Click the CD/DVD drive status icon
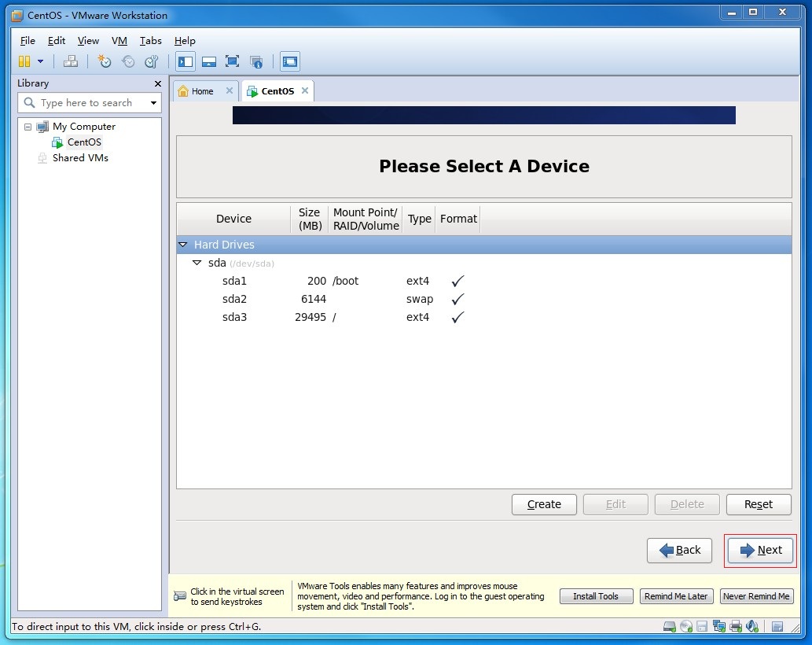 [685, 627]
